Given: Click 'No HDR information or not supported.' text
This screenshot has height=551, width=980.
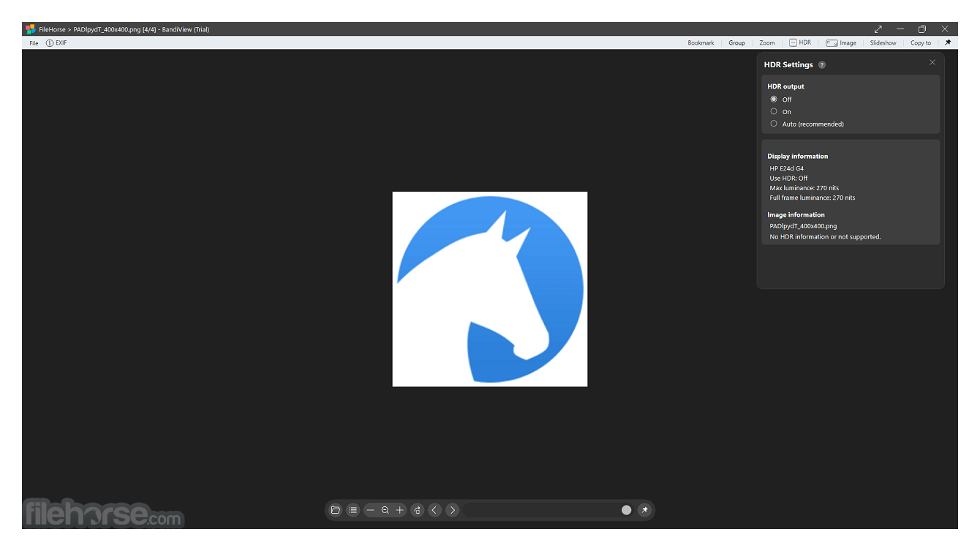Looking at the screenshot, I should pyautogui.click(x=825, y=236).
